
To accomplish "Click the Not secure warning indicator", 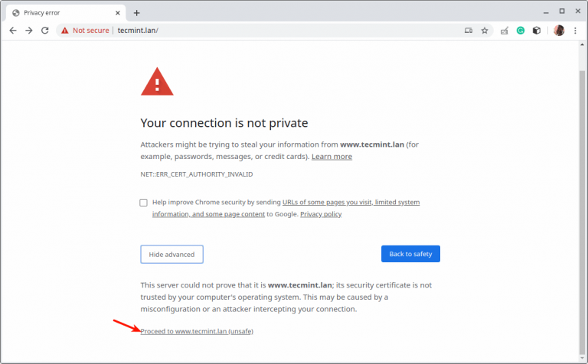I will coord(87,31).
